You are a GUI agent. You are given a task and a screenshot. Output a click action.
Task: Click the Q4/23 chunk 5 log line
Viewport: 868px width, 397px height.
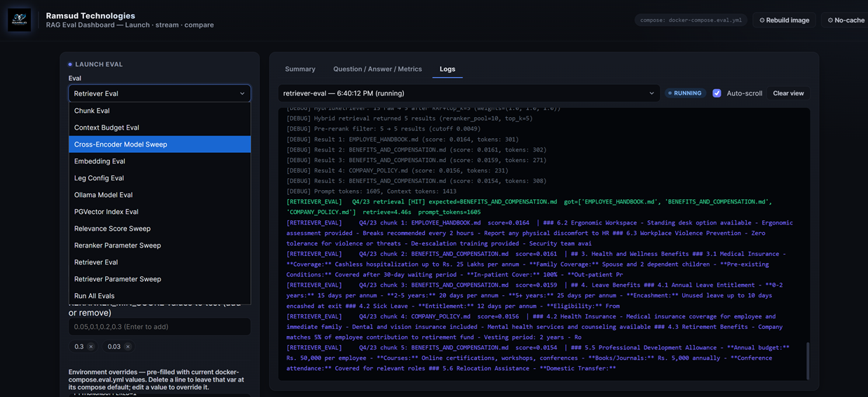(x=538, y=358)
